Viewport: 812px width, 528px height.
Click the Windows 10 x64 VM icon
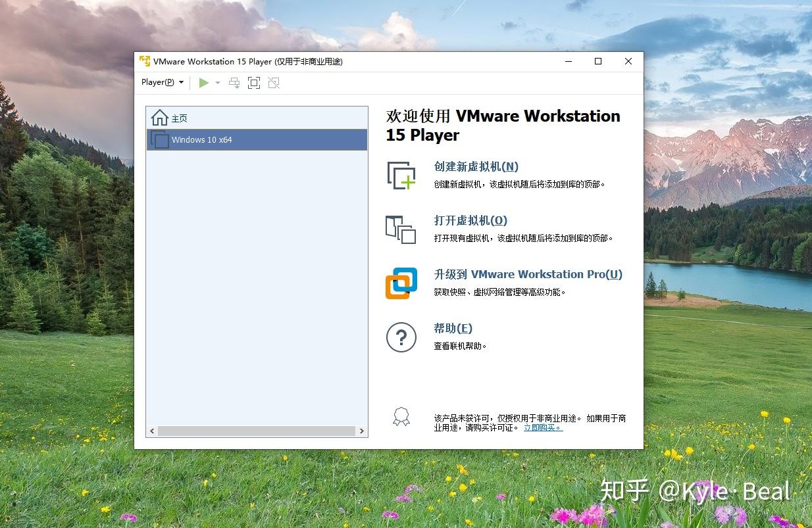tap(159, 139)
